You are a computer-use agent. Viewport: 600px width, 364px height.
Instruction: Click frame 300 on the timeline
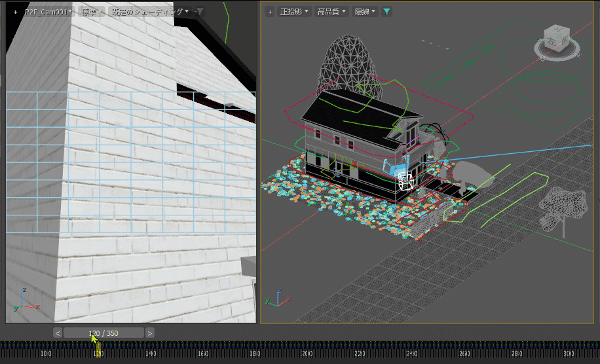click(569, 353)
